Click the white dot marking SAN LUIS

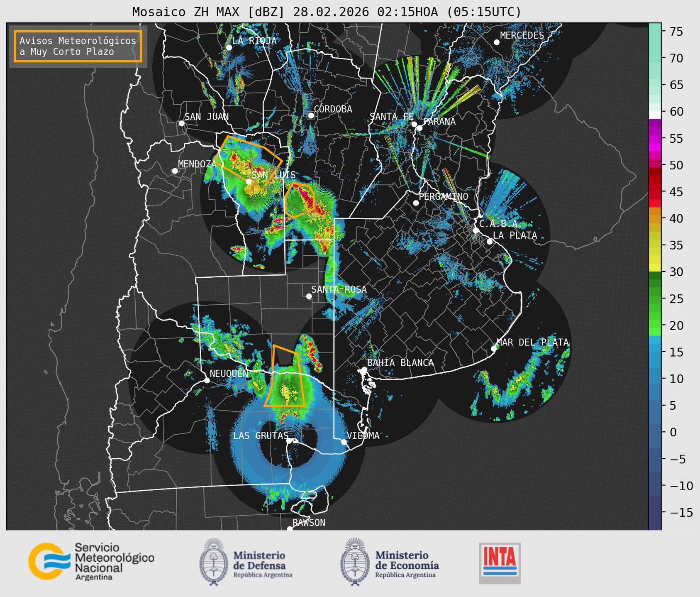tap(249, 182)
